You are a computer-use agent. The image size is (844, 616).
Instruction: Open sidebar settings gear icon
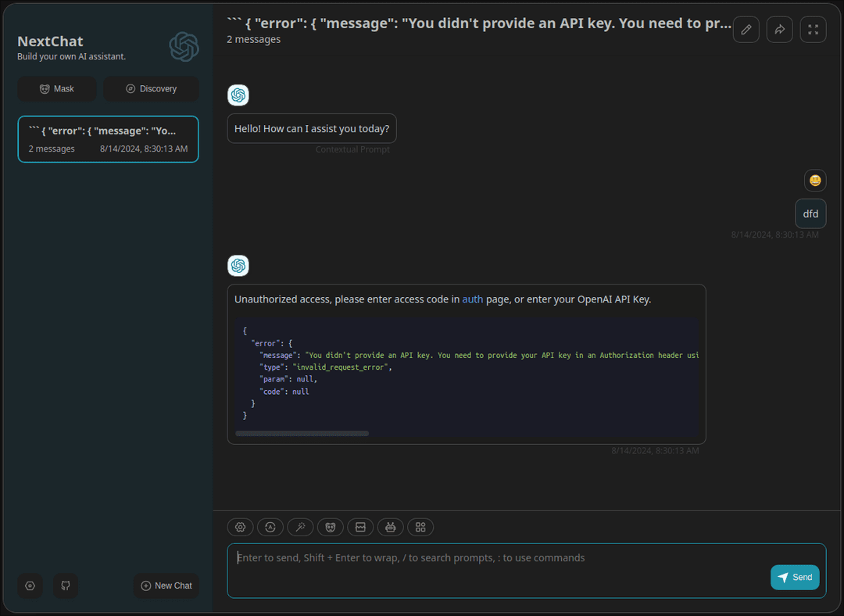pyautogui.click(x=30, y=586)
